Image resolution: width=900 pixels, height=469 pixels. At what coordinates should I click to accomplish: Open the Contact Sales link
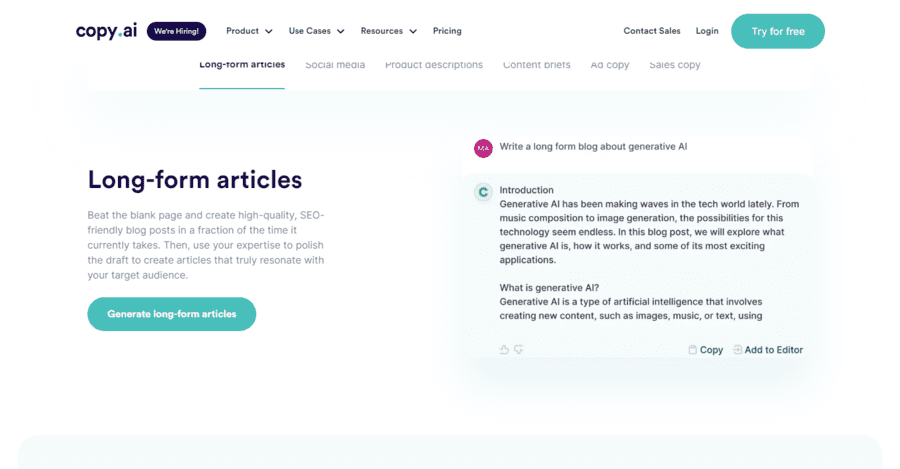coord(652,31)
